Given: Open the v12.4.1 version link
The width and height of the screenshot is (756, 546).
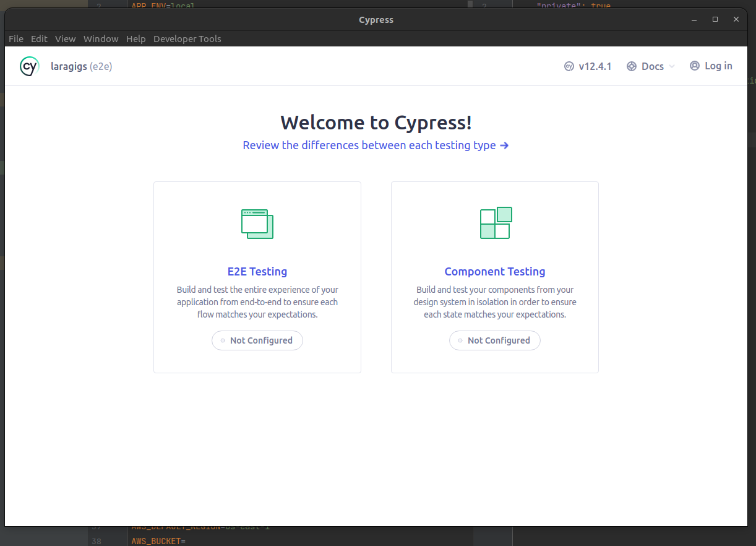Looking at the screenshot, I should tap(595, 66).
